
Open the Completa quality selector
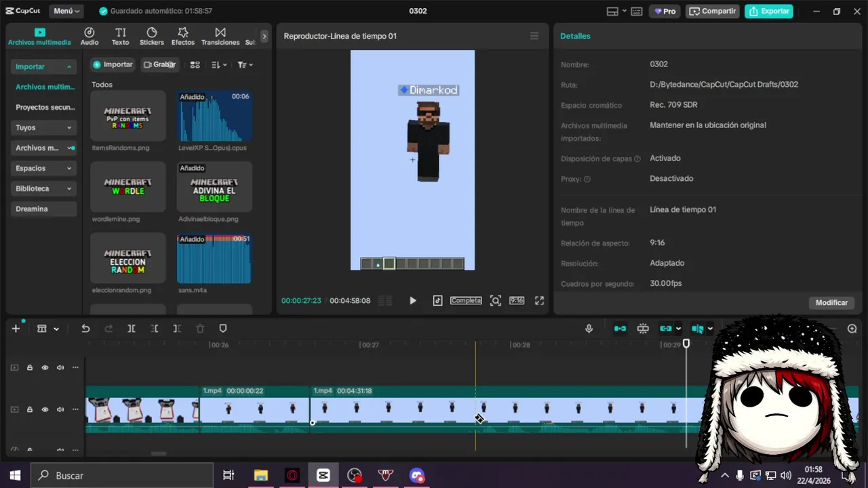pyautogui.click(x=466, y=300)
